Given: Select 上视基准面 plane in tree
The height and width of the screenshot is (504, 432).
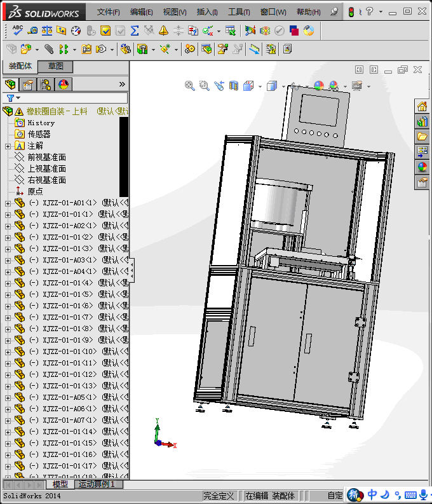Looking at the screenshot, I should coord(47,169).
